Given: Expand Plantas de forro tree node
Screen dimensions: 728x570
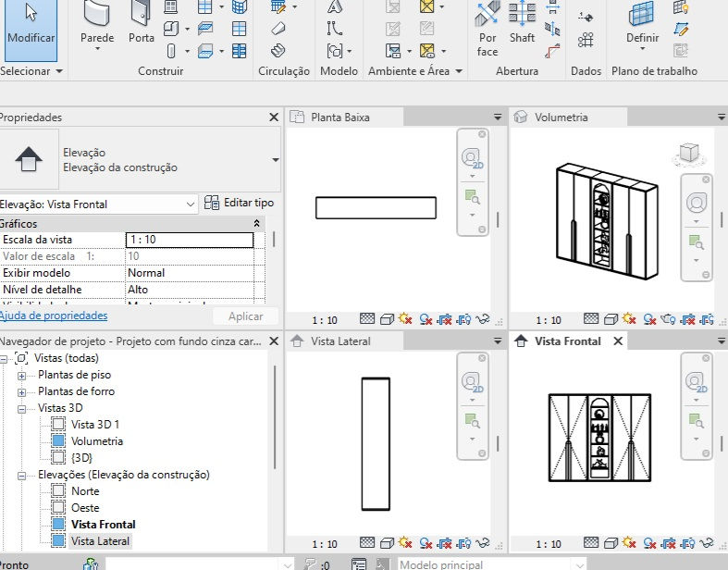Looking at the screenshot, I should click(22, 392).
